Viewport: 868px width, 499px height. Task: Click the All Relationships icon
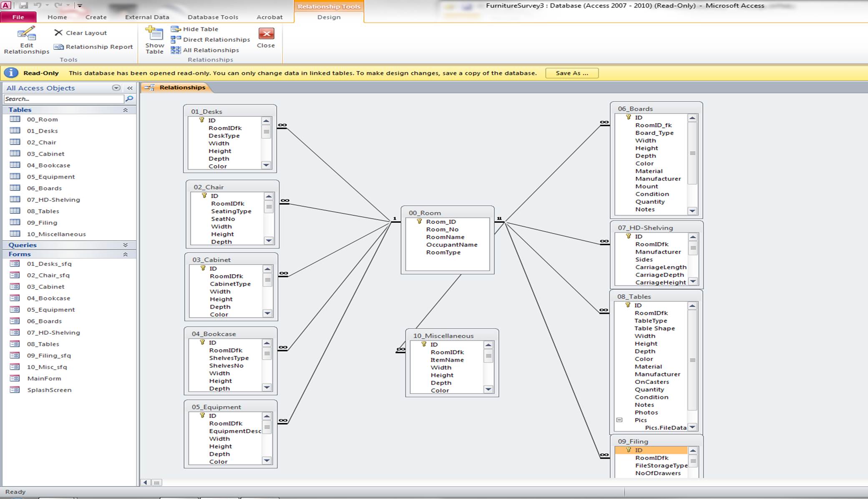176,50
